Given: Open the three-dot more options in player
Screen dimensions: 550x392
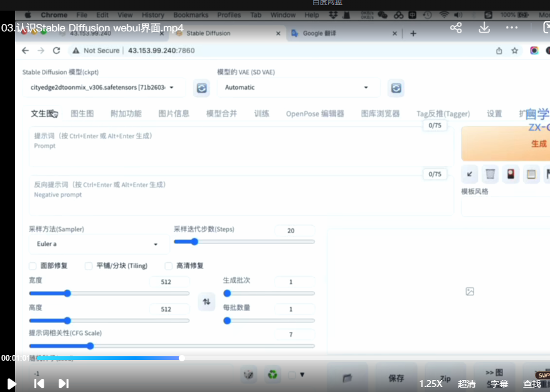Looking at the screenshot, I should (512, 28).
